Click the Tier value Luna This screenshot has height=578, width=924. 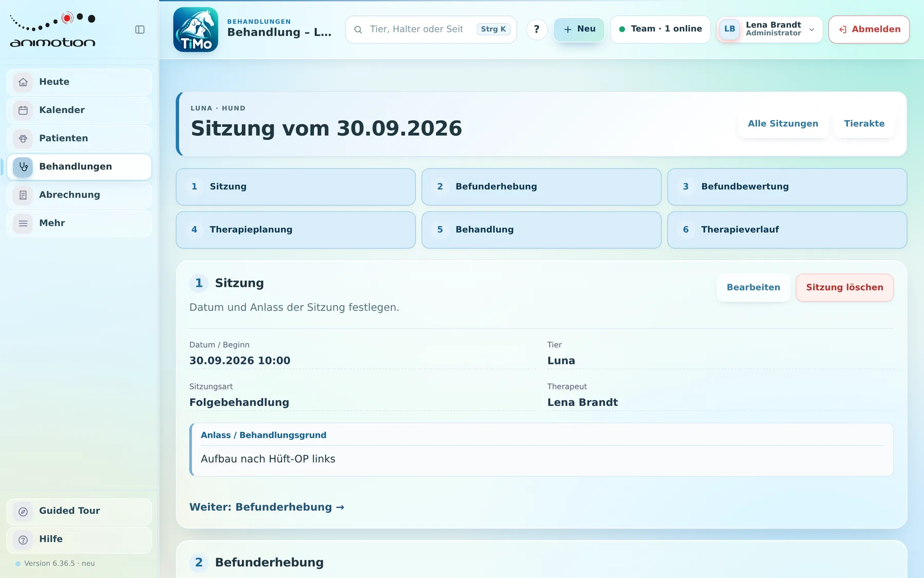tap(561, 361)
